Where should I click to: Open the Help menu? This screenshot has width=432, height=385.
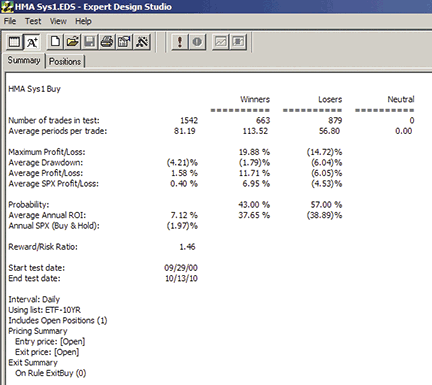(x=83, y=21)
